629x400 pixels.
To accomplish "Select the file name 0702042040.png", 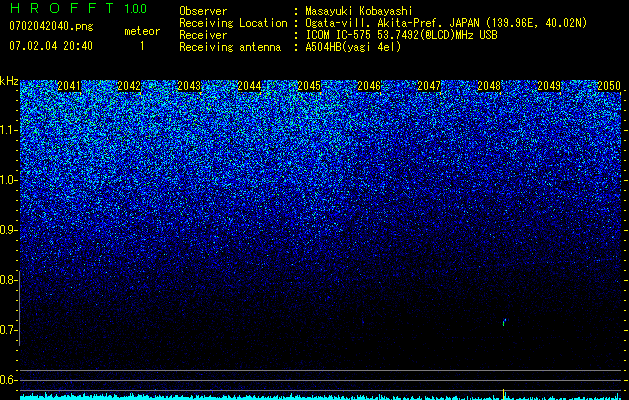I will [x=51, y=26].
